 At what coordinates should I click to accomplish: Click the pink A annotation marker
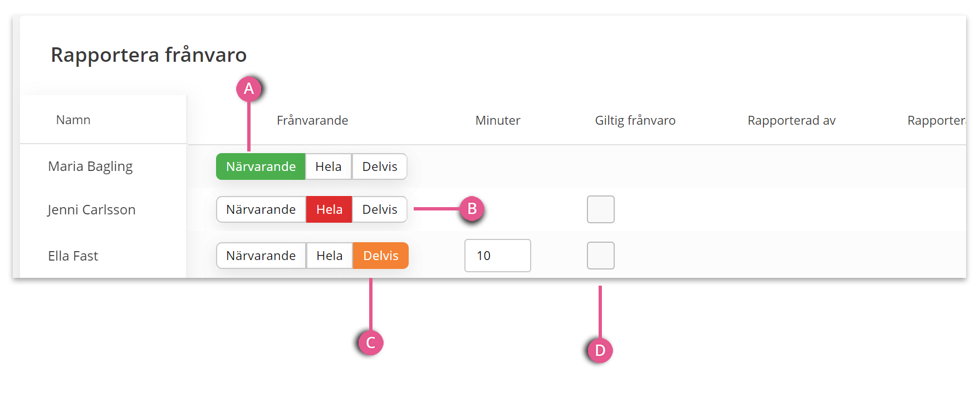[249, 89]
